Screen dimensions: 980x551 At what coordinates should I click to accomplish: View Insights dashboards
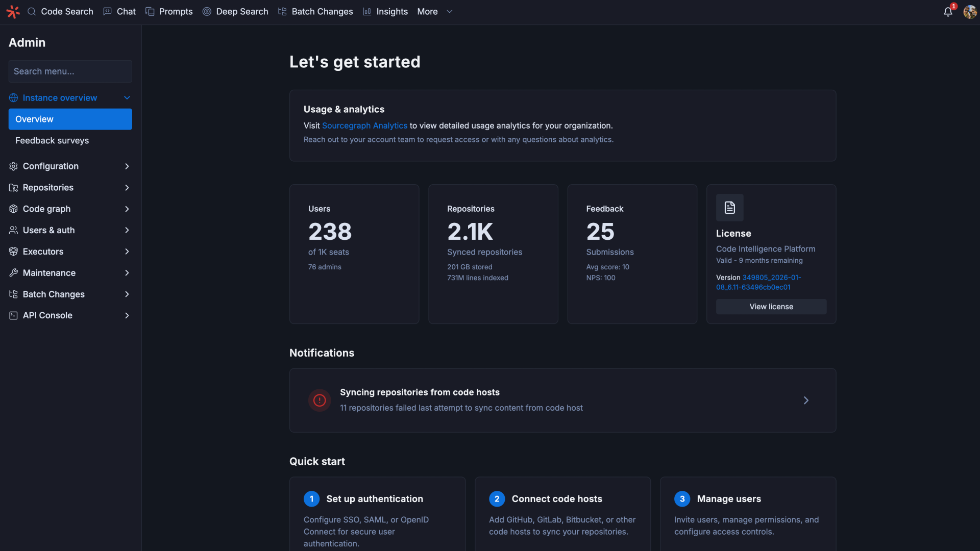coord(392,11)
